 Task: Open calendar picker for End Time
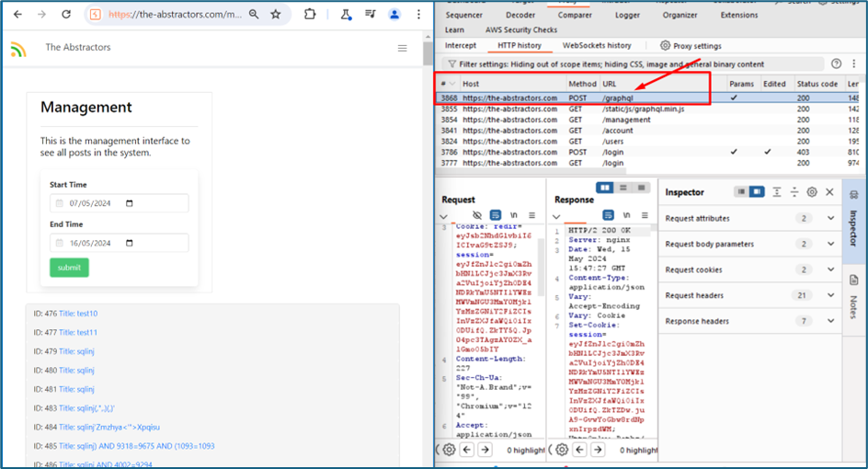(x=130, y=243)
